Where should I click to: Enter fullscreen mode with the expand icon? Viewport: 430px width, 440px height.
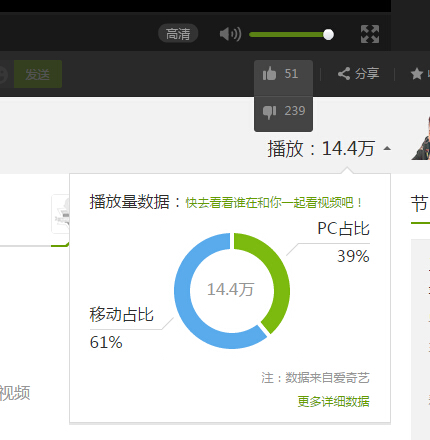(x=370, y=34)
